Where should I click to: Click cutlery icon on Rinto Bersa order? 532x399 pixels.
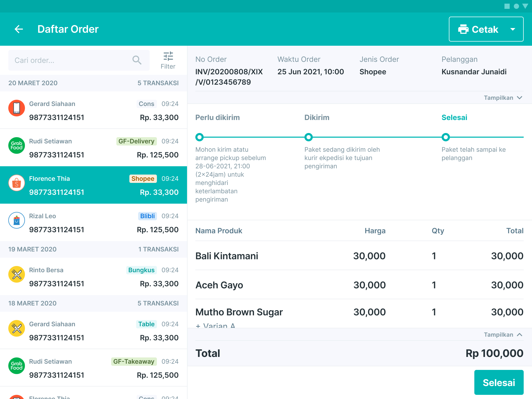pos(17,274)
